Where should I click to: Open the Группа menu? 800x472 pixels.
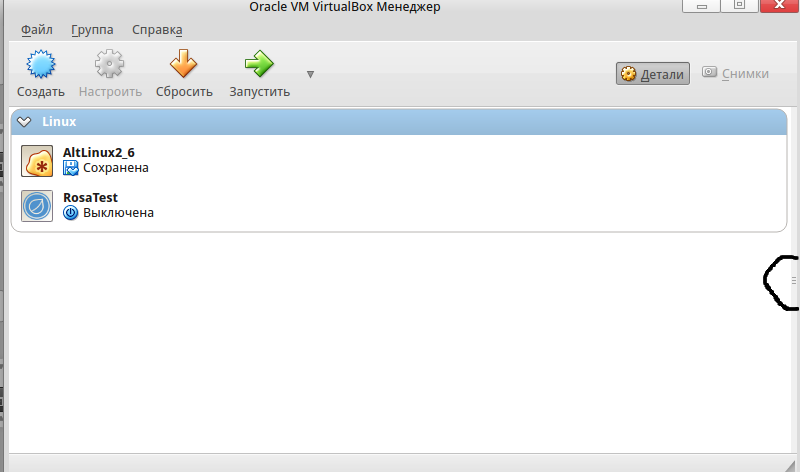(92, 30)
